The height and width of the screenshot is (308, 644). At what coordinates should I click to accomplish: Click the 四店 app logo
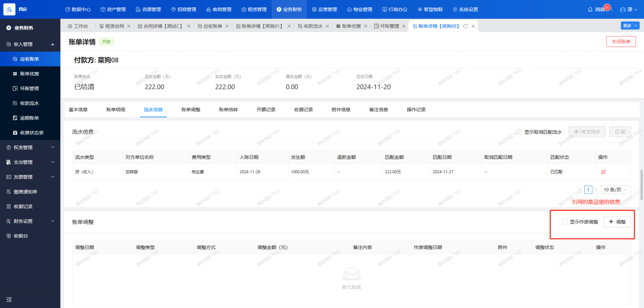[x=9, y=9]
